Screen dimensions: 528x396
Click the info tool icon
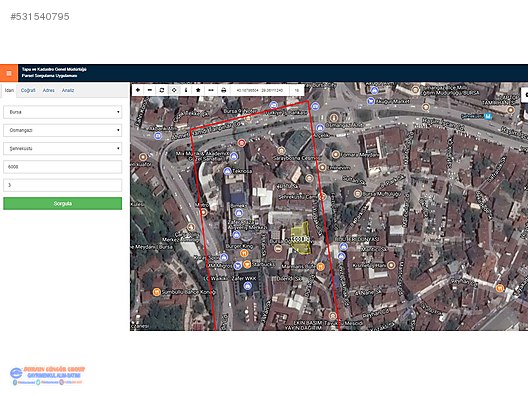[x=186, y=90]
